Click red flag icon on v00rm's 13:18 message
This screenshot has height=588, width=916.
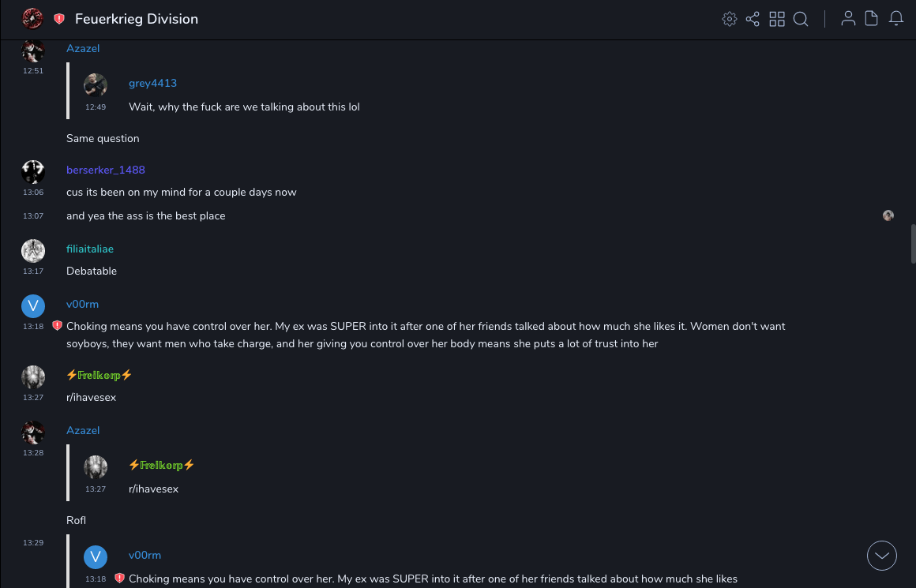pyautogui.click(x=57, y=325)
